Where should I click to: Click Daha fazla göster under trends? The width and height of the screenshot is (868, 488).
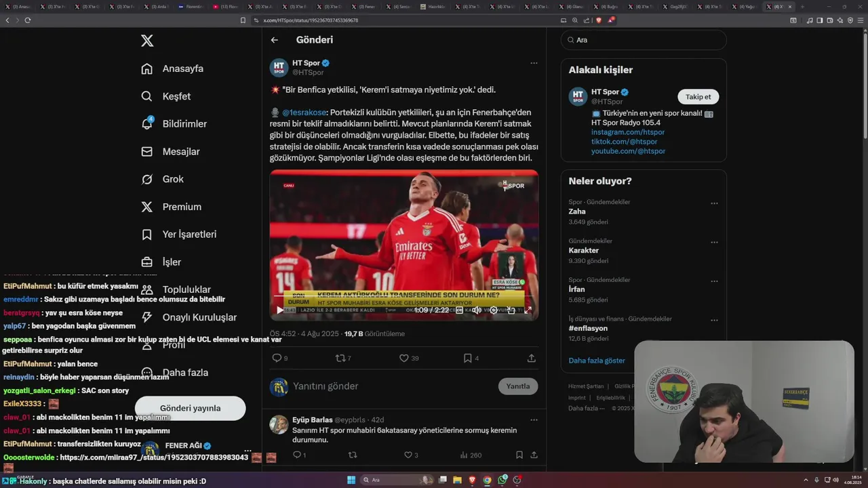597,361
